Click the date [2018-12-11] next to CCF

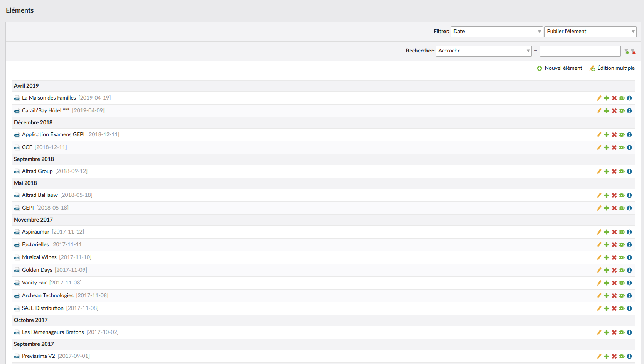tap(51, 147)
